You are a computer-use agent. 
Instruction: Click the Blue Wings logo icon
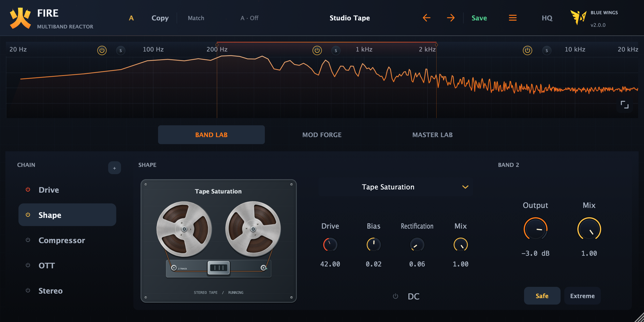point(578,17)
